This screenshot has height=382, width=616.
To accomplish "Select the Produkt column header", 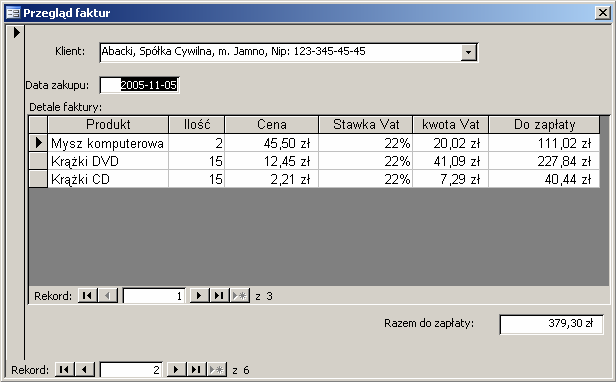I will [x=108, y=125].
